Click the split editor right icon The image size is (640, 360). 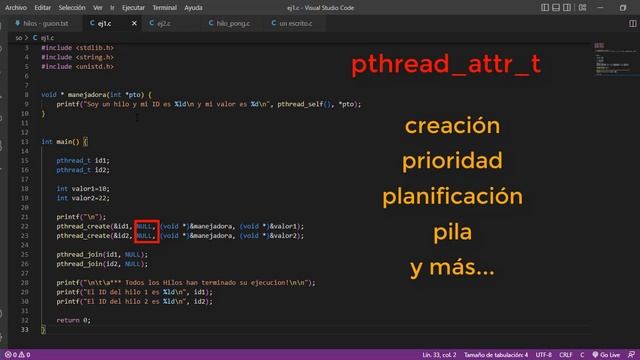(x=632, y=23)
